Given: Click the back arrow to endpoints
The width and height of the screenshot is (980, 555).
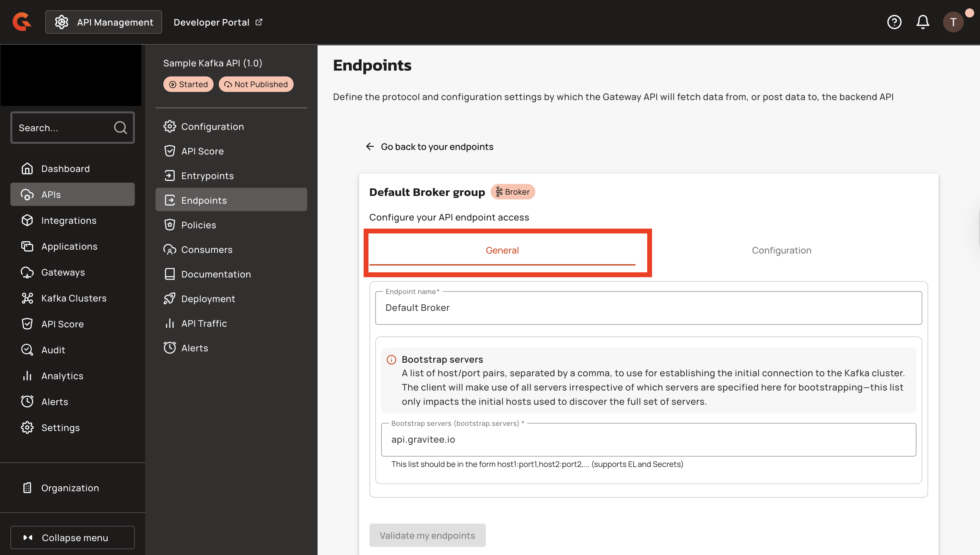Looking at the screenshot, I should pyautogui.click(x=370, y=147).
